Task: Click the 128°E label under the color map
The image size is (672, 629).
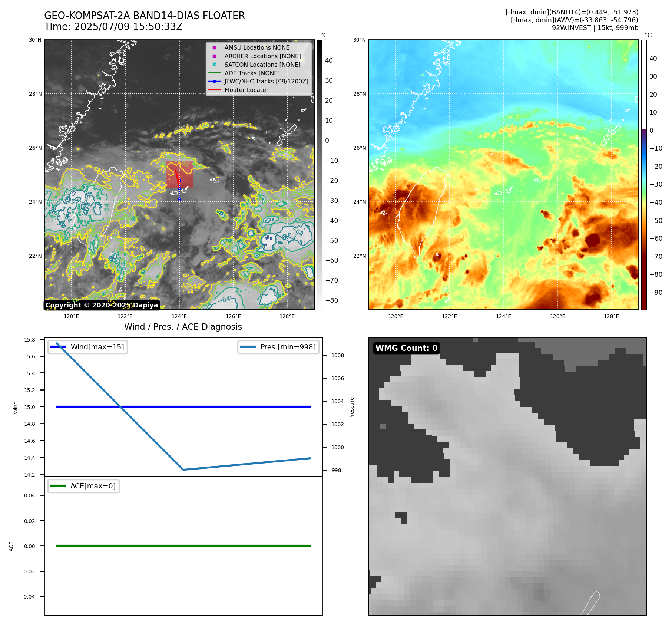Action: point(612,316)
